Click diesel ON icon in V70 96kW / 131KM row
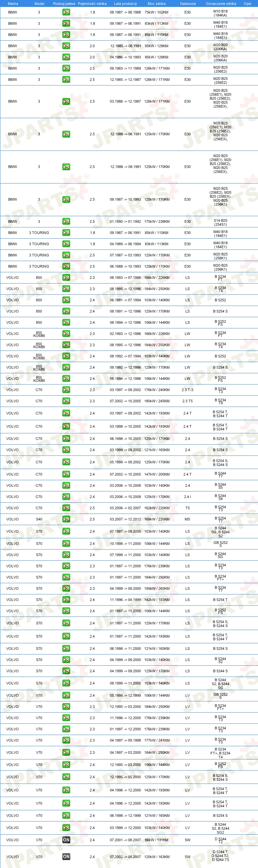The width and height of the screenshot is (258, 868). [x=66, y=840]
